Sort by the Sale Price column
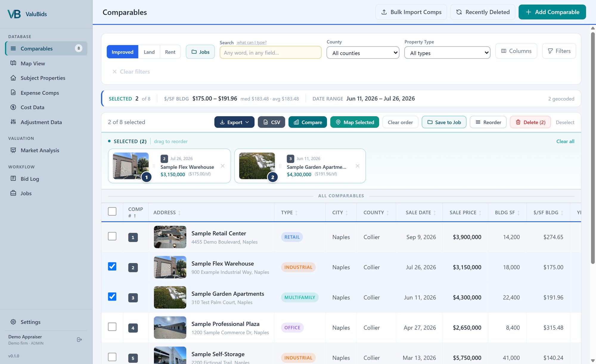 465,212
